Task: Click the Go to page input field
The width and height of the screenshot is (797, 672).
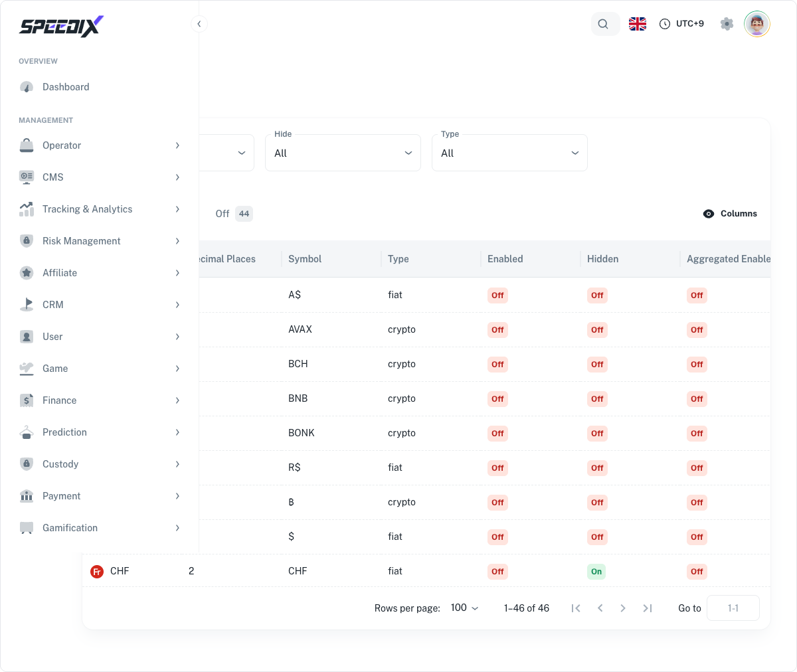Action: point(733,608)
